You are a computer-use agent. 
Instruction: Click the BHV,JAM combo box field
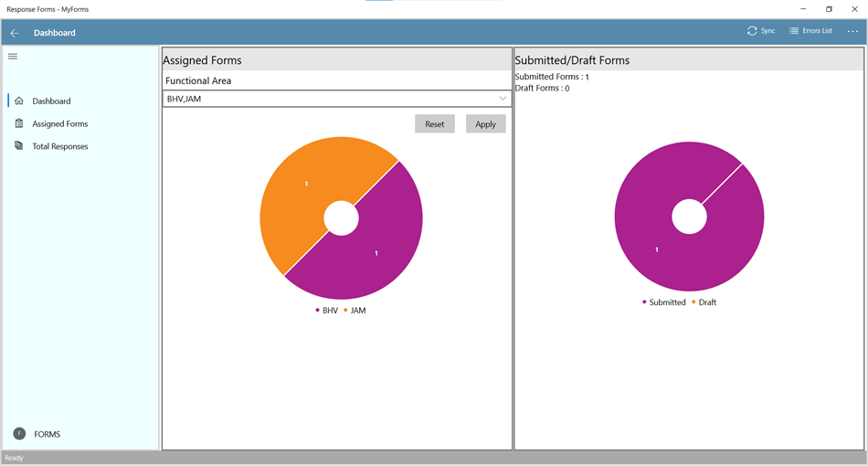(336, 99)
